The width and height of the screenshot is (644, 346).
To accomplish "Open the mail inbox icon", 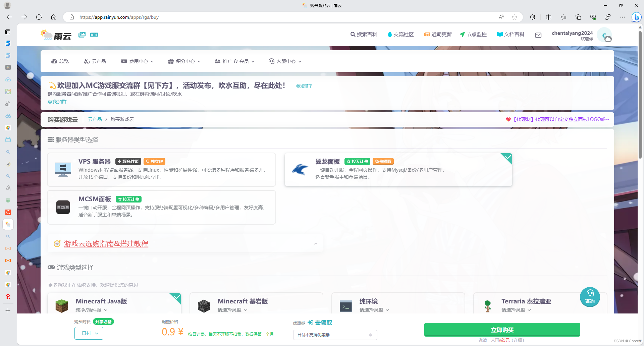I will [538, 35].
